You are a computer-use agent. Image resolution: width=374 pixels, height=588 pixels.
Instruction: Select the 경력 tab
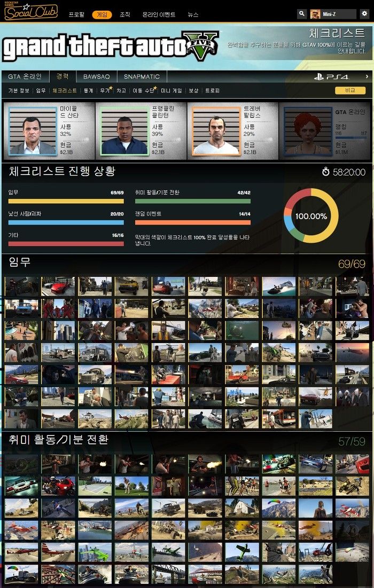(x=63, y=76)
